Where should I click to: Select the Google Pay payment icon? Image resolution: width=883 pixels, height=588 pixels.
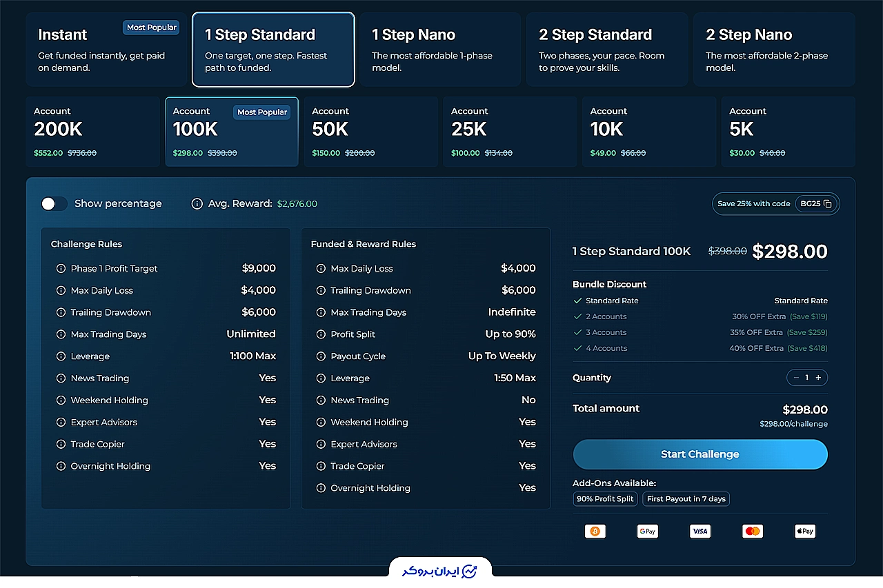pos(647,531)
